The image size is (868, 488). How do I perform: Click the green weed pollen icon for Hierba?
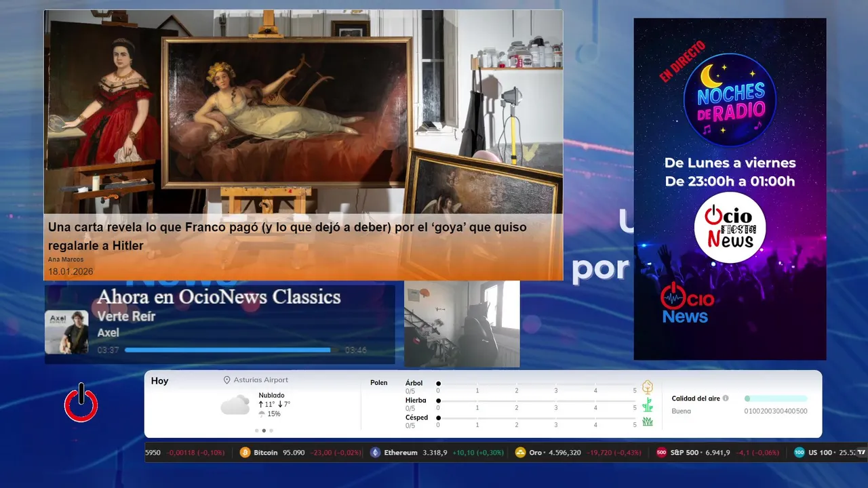pos(648,405)
